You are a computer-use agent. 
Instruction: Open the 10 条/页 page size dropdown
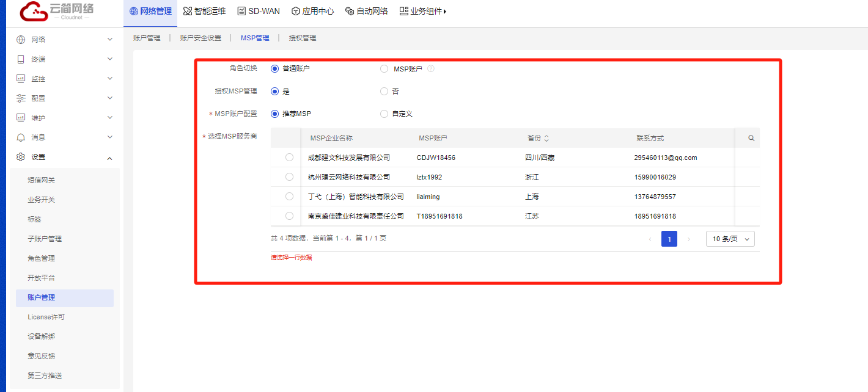[730, 239]
